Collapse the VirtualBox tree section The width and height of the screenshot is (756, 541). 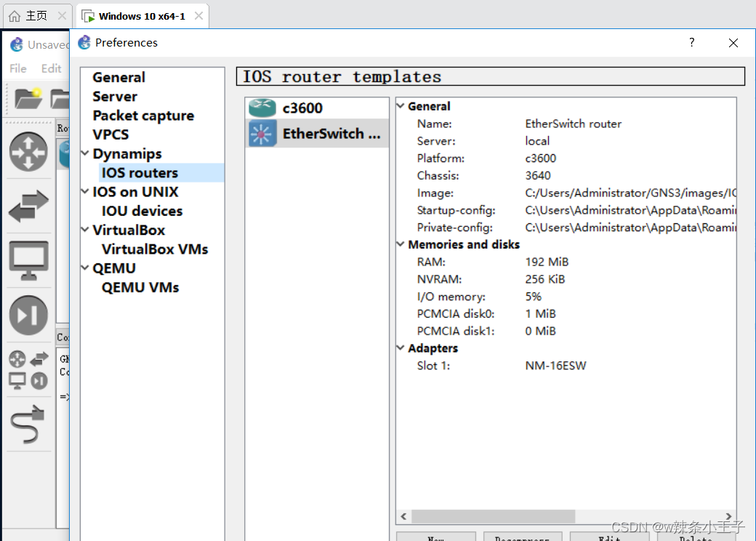pos(85,230)
